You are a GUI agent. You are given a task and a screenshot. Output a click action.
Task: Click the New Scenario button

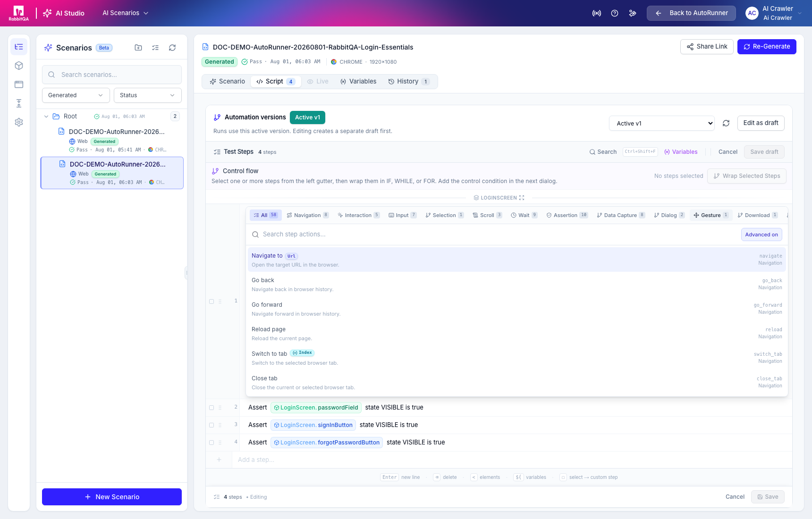112,497
